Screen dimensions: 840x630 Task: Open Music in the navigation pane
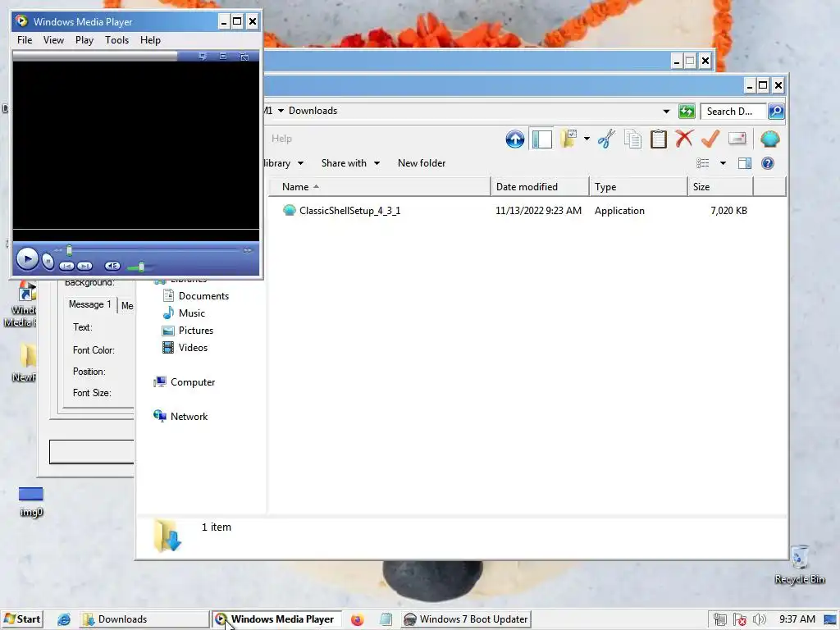click(192, 313)
